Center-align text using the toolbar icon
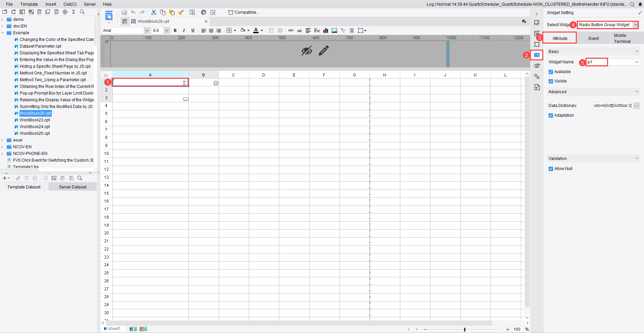This screenshot has height=333, width=644. [211, 31]
